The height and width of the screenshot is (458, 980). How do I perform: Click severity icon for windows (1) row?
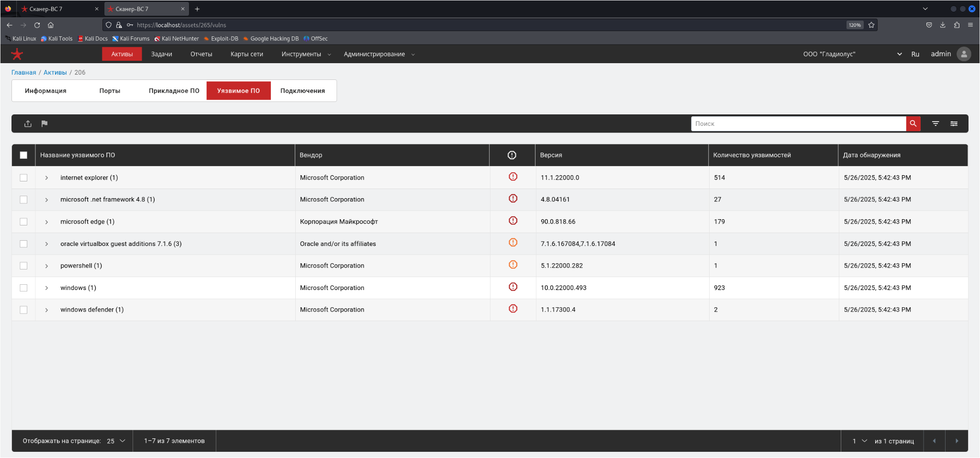(x=513, y=287)
